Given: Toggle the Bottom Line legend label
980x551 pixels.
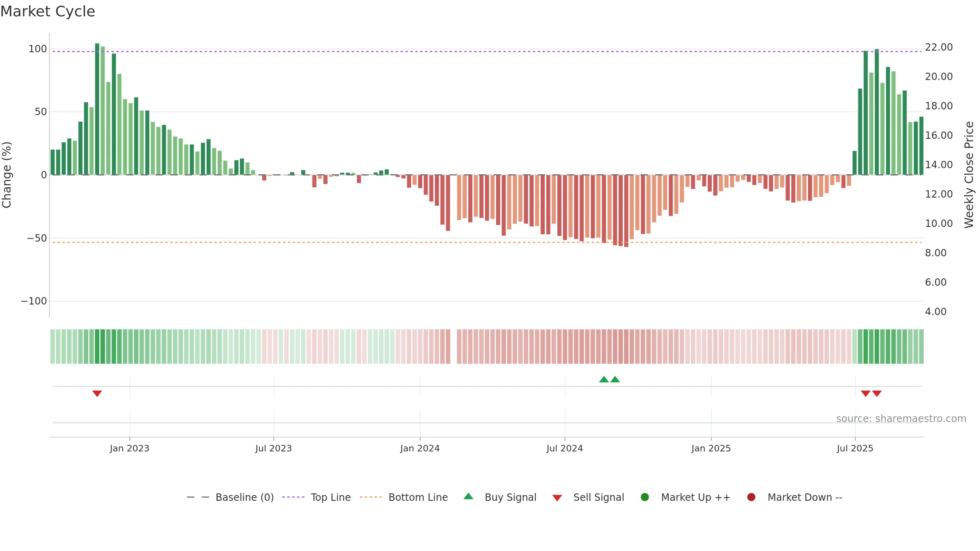Looking at the screenshot, I should pos(418,498).
